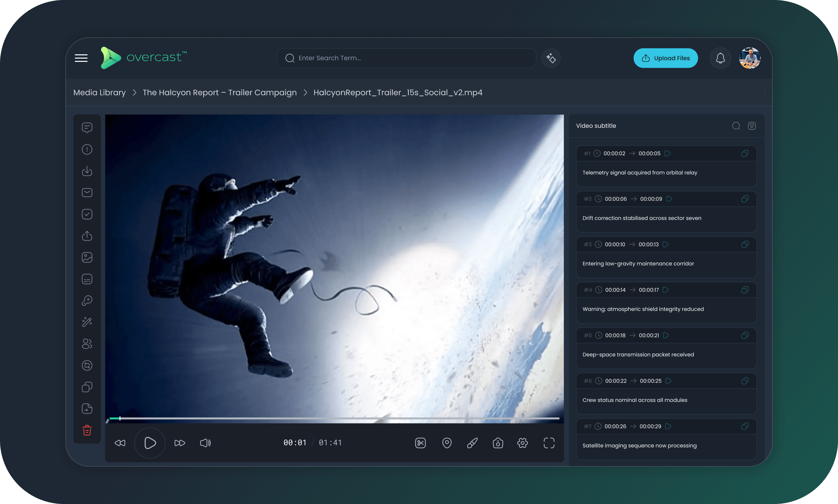Click the video progress bar
The image size is (838, 504).
(x=334, y=418)
